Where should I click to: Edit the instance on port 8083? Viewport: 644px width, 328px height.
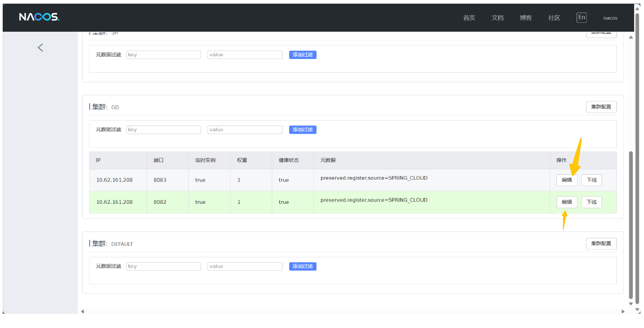coord(567,180)
